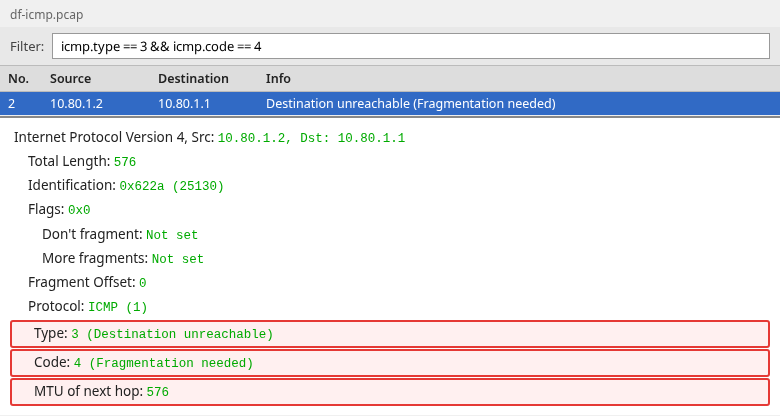Click source address 10.80.1.2 in packet row
This screenshot has height=416, width=780.
(x=76, y=104)
